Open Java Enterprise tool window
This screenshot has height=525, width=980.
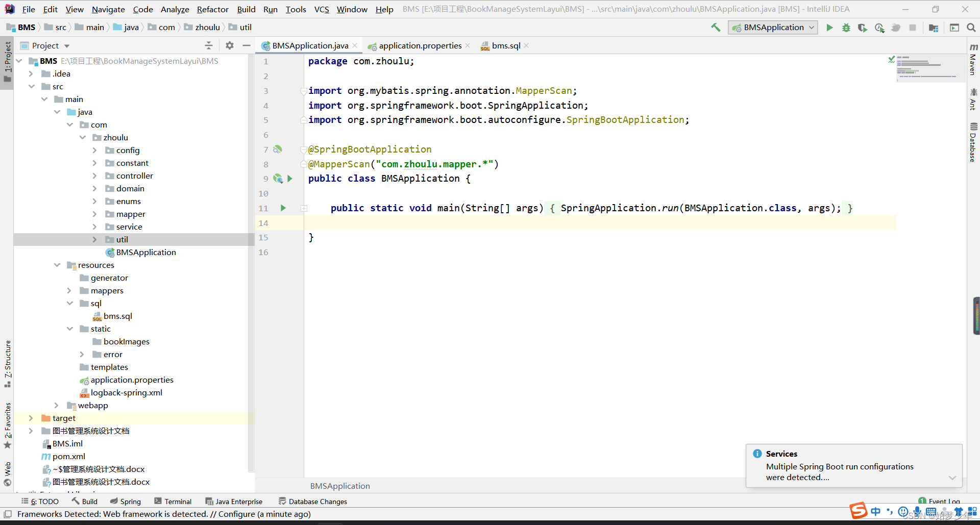click(x=234, y=502)
